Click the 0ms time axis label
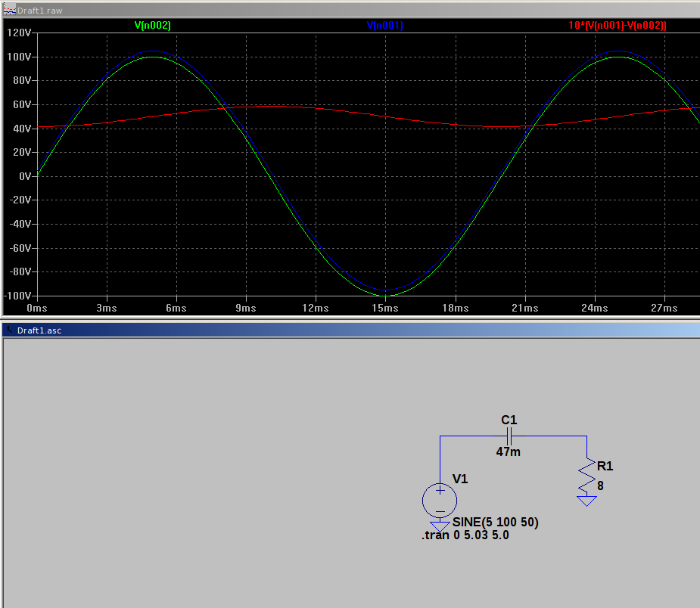The width and height of the screenshot is (700, 608). pos(36,309)
